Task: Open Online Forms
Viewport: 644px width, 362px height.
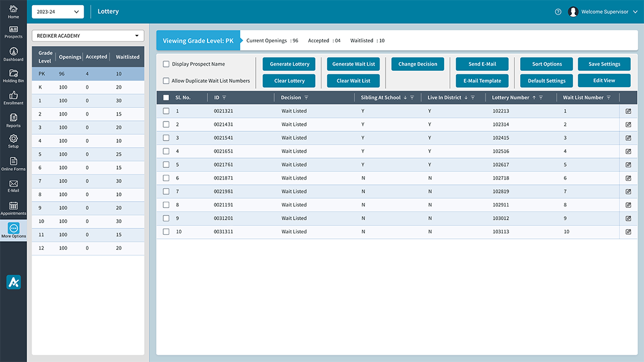Action: coord(13,164)
